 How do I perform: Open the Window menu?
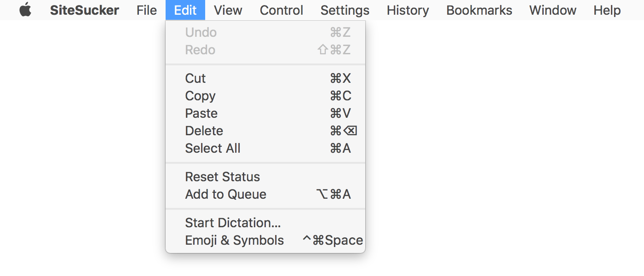tap(552, 10)
